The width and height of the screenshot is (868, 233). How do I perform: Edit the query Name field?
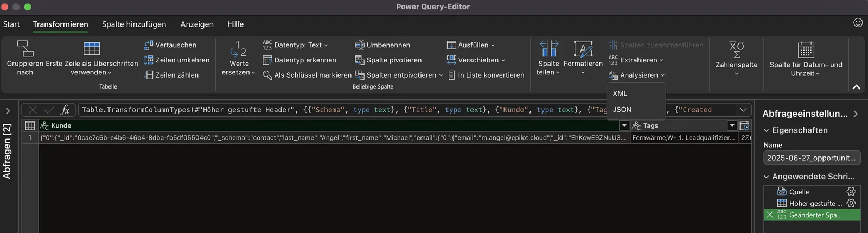tap(812, 158)
